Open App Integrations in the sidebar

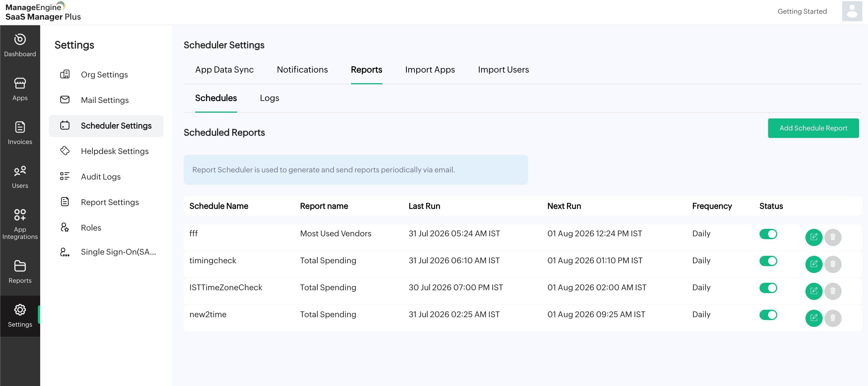tap(20, 224)
